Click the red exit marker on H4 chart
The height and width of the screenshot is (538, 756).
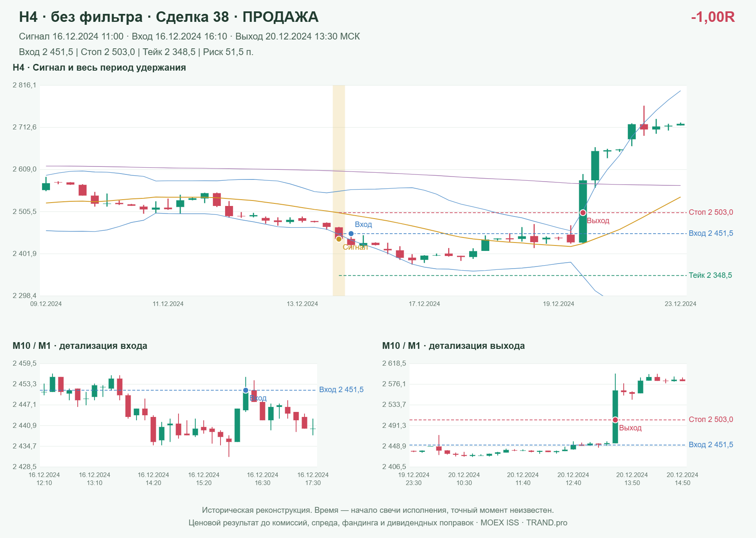coord(583,213)
